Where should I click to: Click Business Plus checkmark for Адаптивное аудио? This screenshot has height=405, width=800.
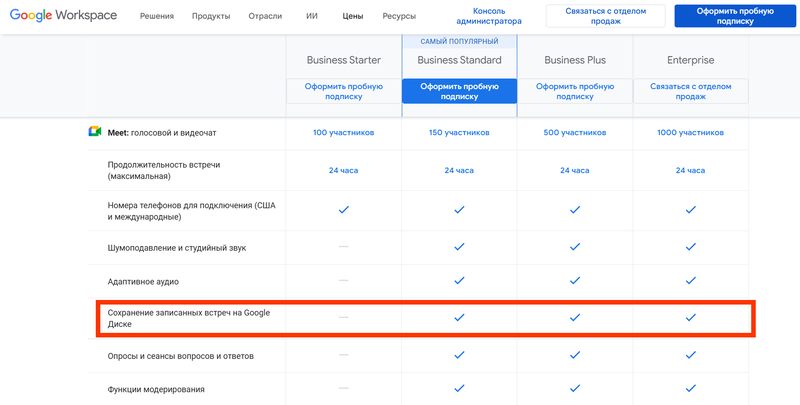coord(575,281)
